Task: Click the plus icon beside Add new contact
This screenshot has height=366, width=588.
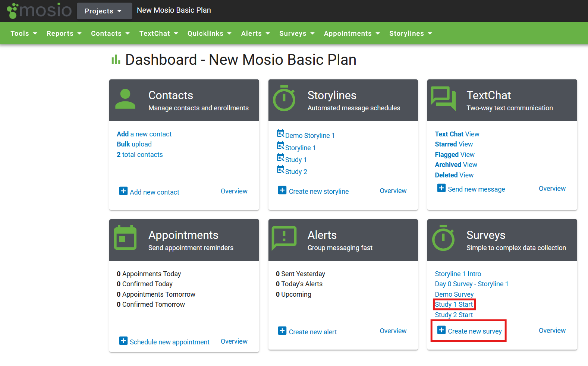Action: point(123,191)
